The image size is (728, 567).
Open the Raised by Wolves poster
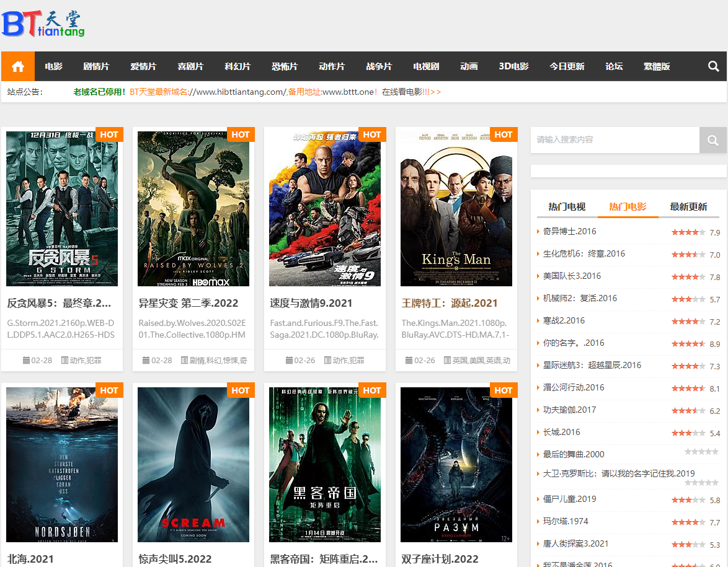193,209
